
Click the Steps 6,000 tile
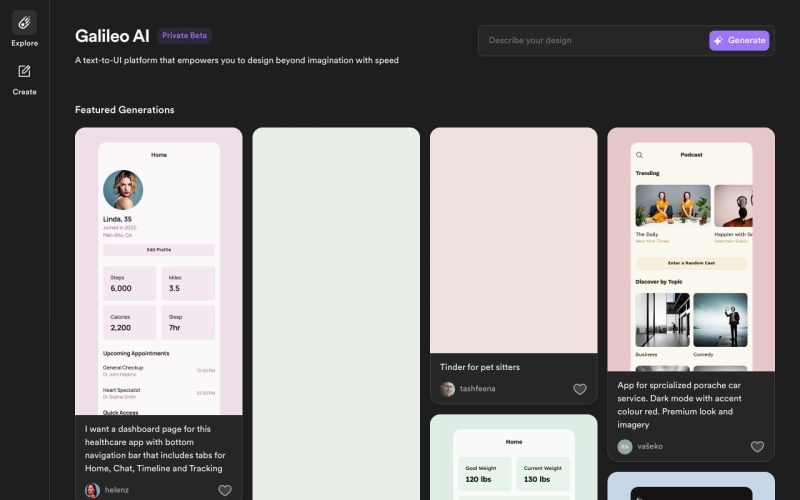pos(130,283)
